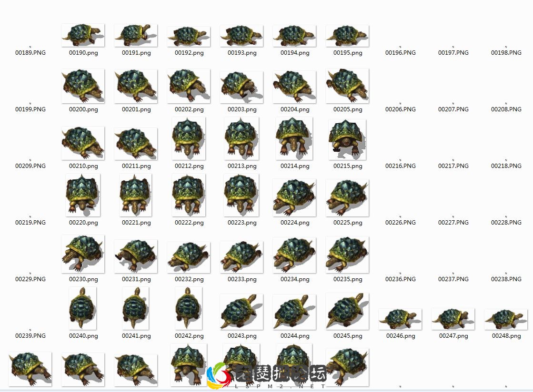Select the 00233.png thumbnail
The height and width of the screenshot is (392, 533).
click(x=241, y=257)
